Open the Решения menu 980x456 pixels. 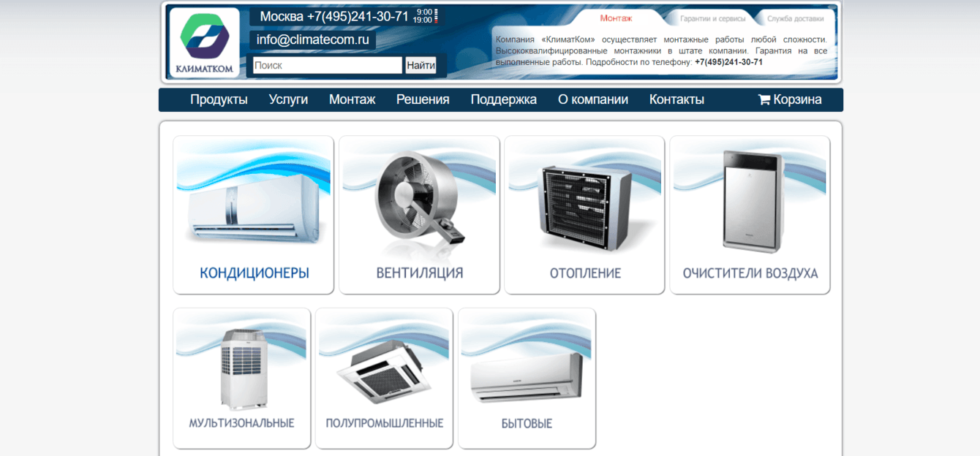[x=423, y=99]
